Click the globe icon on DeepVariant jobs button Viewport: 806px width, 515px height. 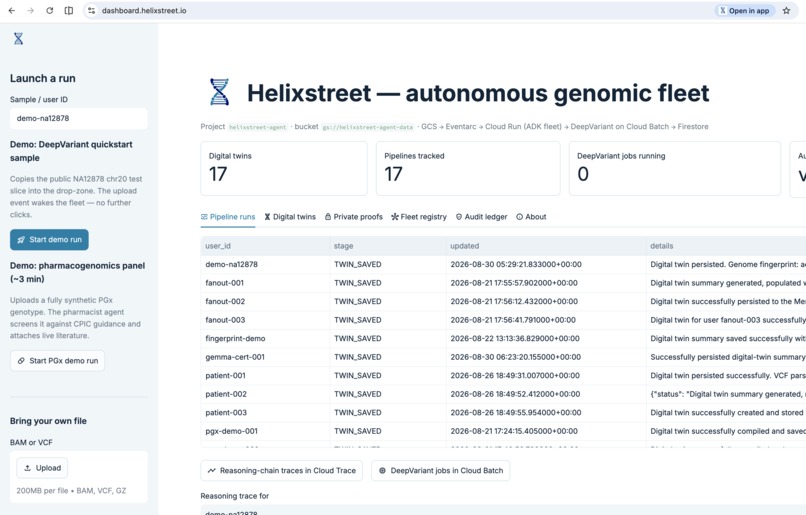[382, 470]
